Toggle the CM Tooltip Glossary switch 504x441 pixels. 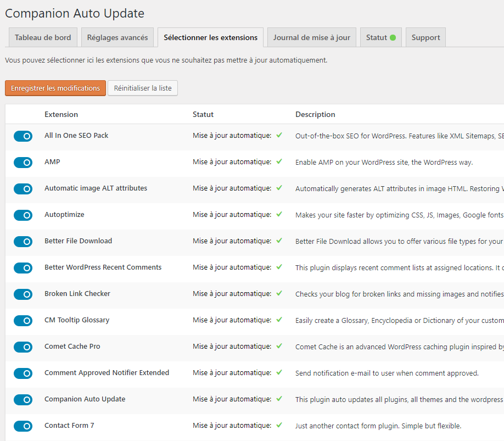pyautogui.click(x=23, y=321)
